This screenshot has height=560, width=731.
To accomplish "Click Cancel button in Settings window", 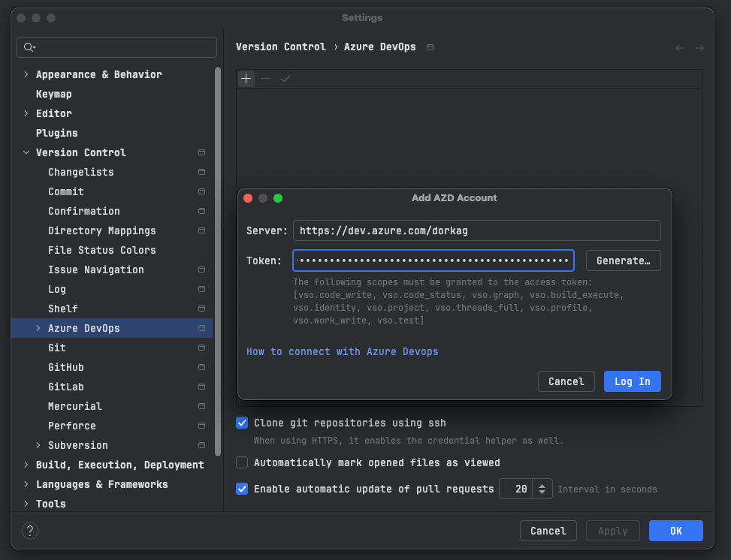I will (x=548, y=531).
